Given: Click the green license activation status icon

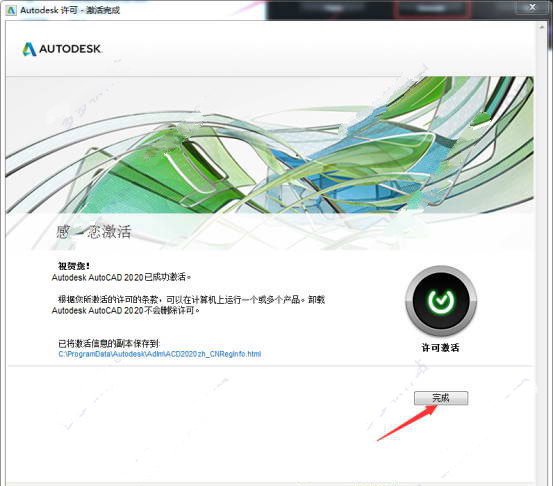Looking at the screenshot, I should (x=441, y=301).
